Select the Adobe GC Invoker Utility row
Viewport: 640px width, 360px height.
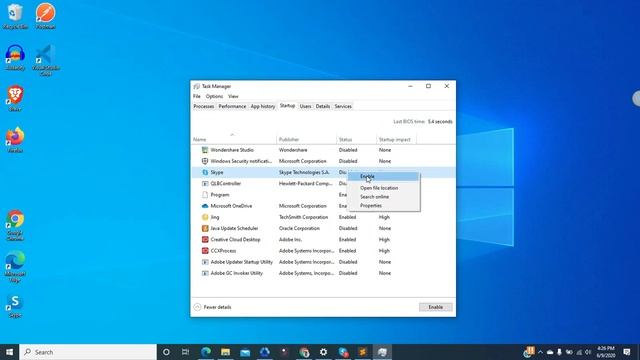[x=323, y=273]
